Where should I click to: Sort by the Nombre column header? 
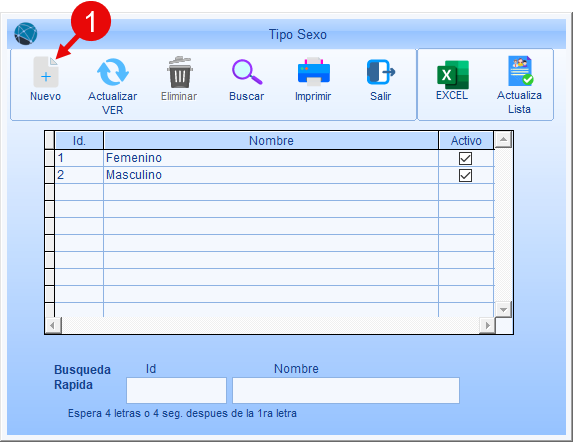coord(271,140)
